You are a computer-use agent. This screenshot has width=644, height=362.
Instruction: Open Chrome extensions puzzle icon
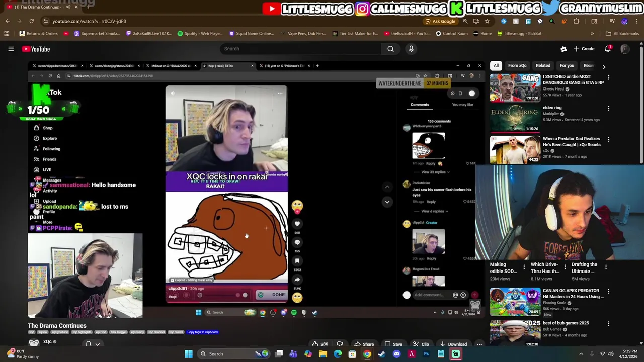pyautogui.click(x=577, y=21)
